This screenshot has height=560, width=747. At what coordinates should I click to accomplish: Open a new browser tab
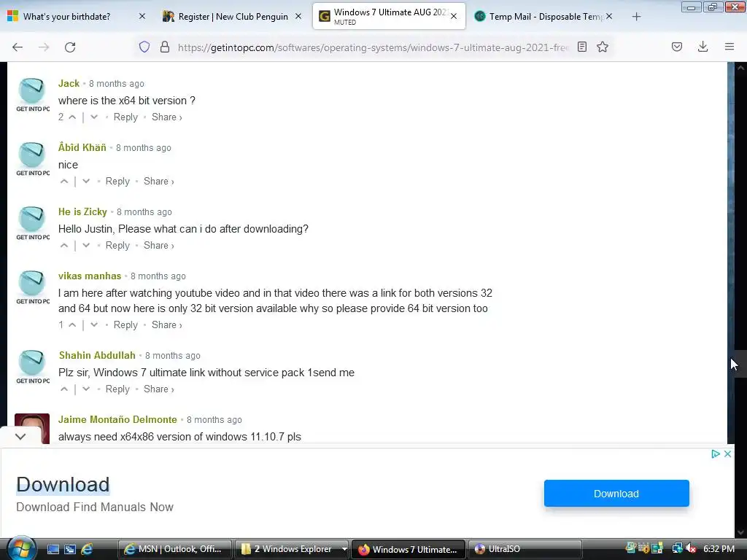point(636,17)
